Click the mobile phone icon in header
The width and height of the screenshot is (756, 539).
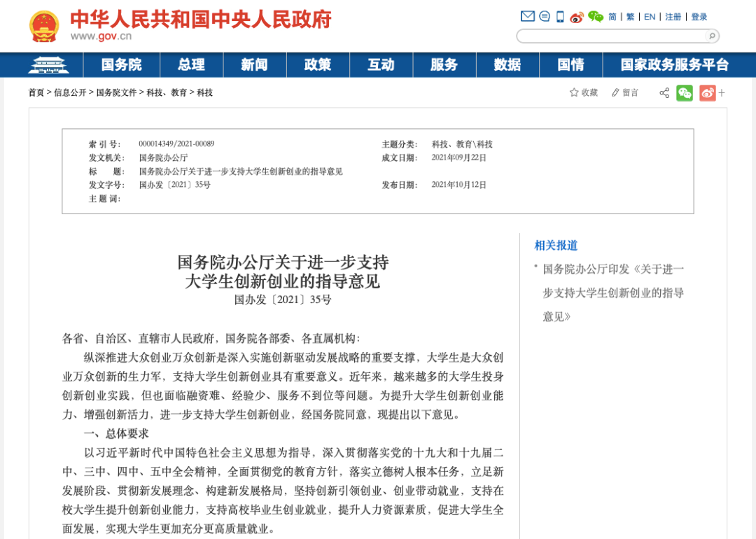click(560, 17)
